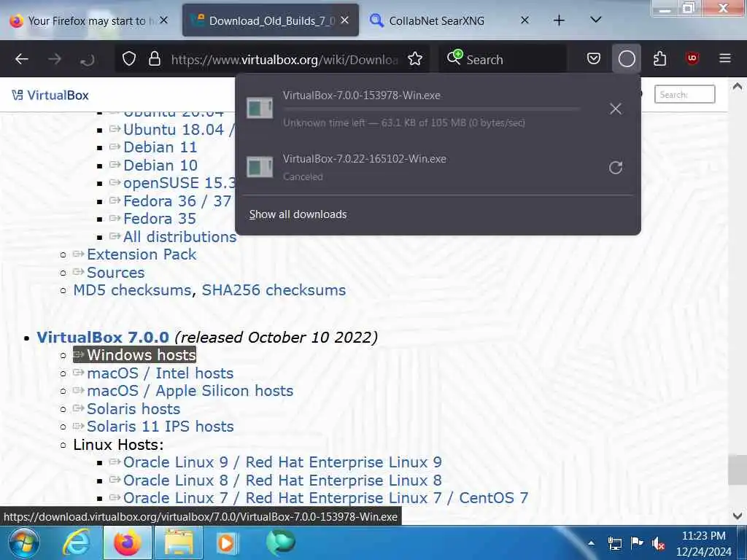Viewport: 747px width, 560px height.
Task: Save page to Pocket
Action: (x=594, y=59)
